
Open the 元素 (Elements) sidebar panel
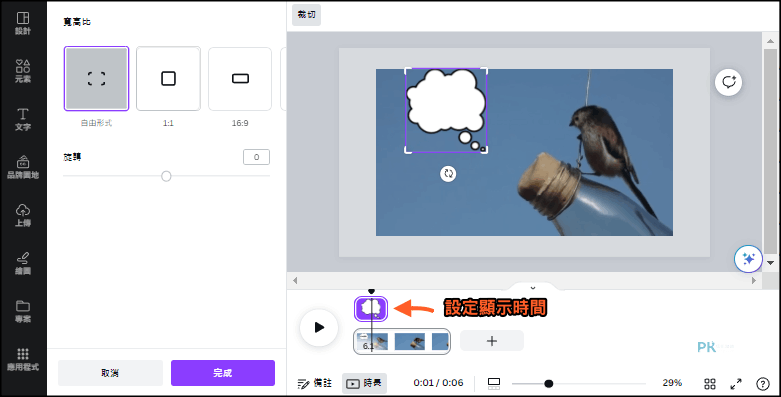(23, 71)
